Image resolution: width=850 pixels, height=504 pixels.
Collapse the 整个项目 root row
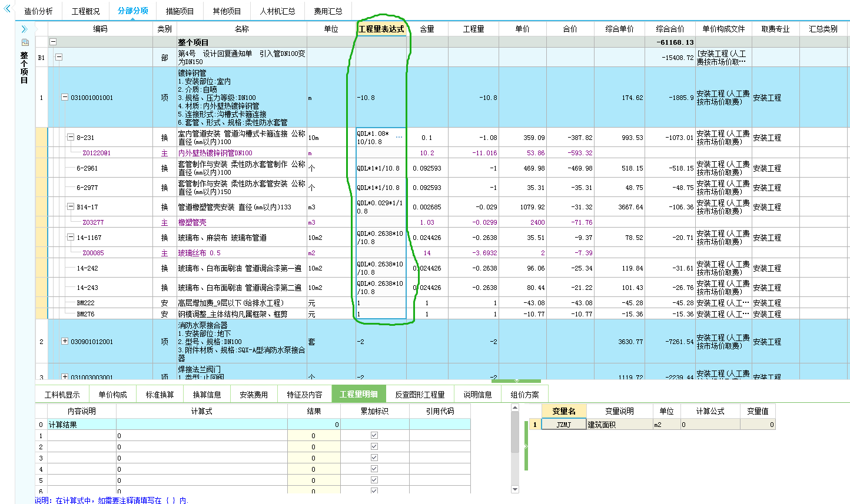pos(53,42)
